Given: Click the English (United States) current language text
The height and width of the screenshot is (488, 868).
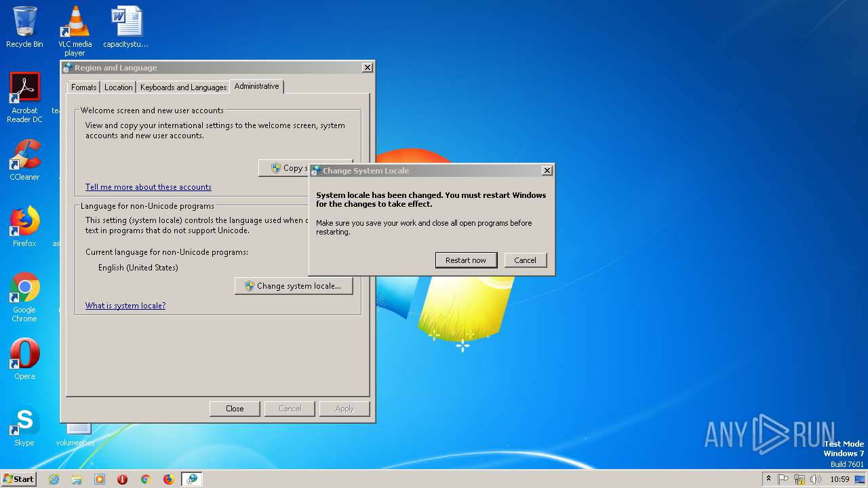Looking at the screenshot, I should tap(138, 268).
